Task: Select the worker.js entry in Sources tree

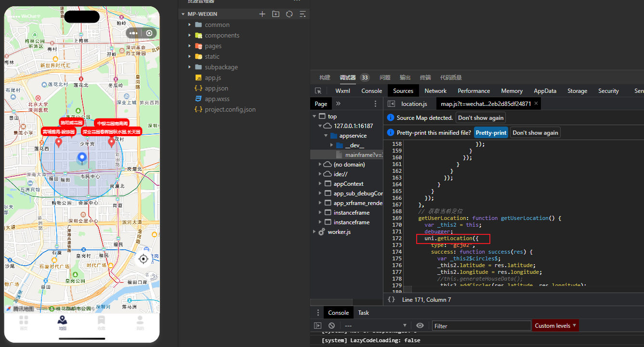Action: [x=339, y=232]
